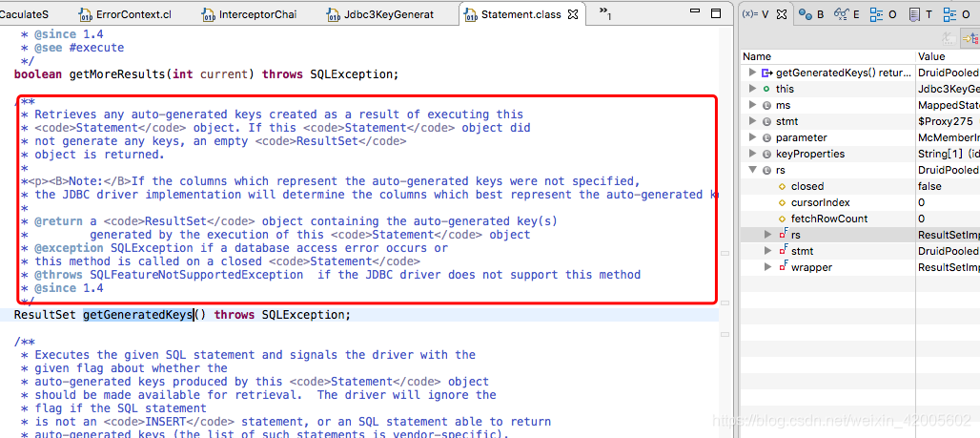Click the wrapper final field icon
This screenshot has width=980, height=438.
tap(783, 267)
